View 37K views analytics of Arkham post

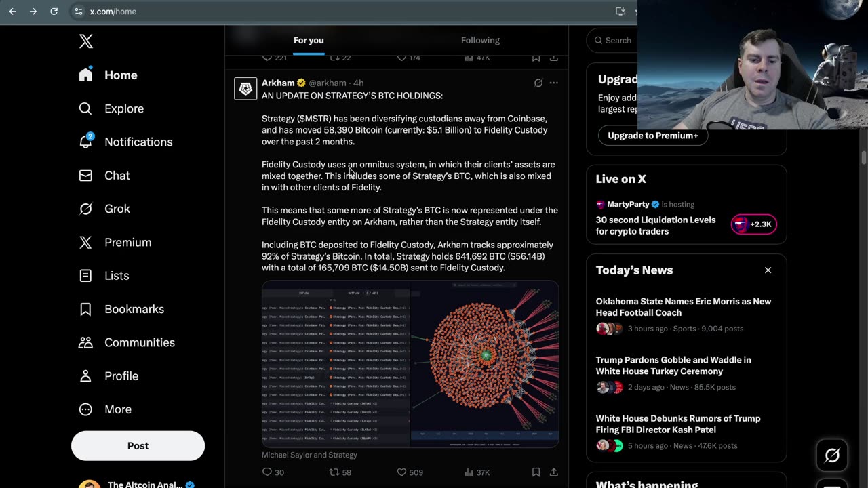click(477, 472)
